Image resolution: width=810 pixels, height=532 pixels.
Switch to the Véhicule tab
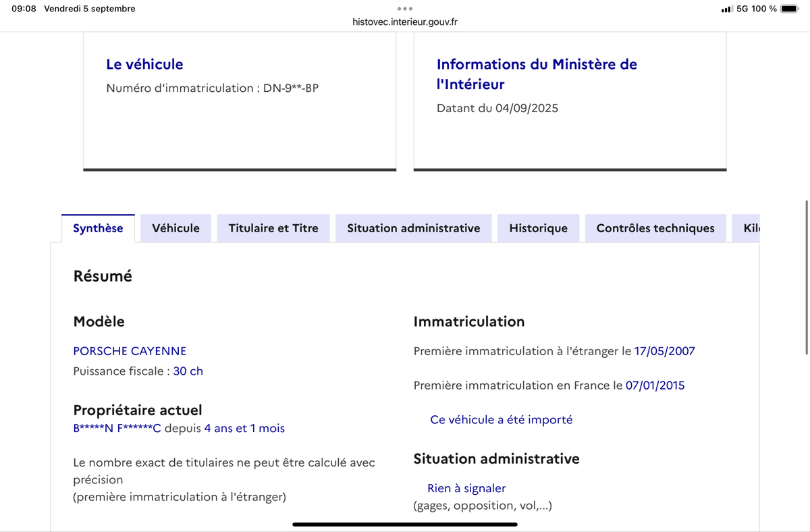click(175, 228)
